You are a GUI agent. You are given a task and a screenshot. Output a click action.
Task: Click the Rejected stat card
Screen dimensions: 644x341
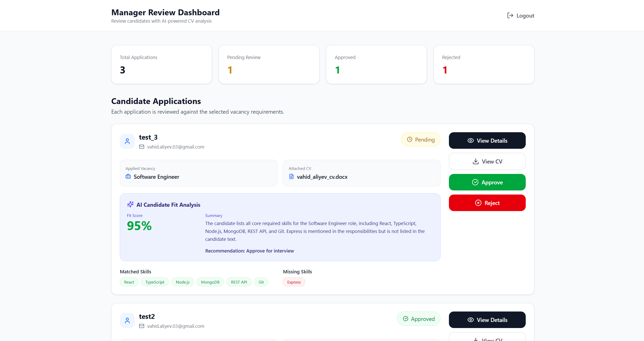[x=484, y=64]
